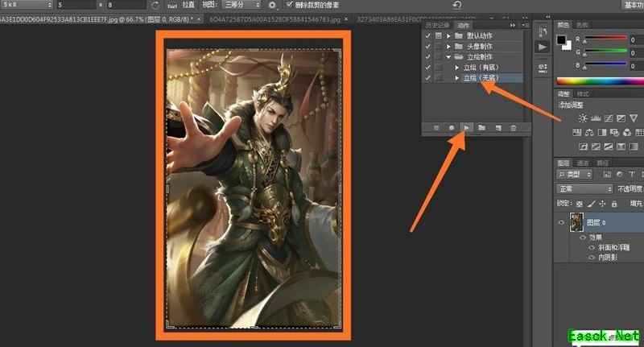Viewport: 644px width, 347px height.
Task: Click the foreground color swatch in Color panel
Action: point(562,39)
